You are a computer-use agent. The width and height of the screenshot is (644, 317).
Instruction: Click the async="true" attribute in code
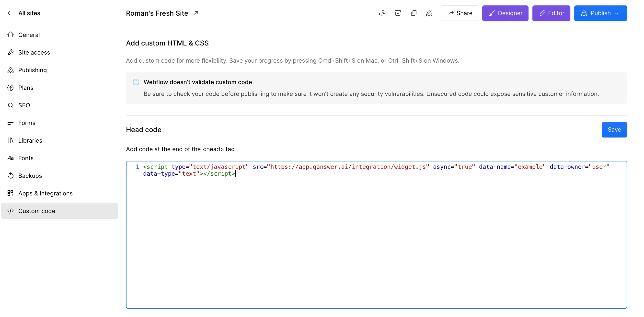point(454,167)
